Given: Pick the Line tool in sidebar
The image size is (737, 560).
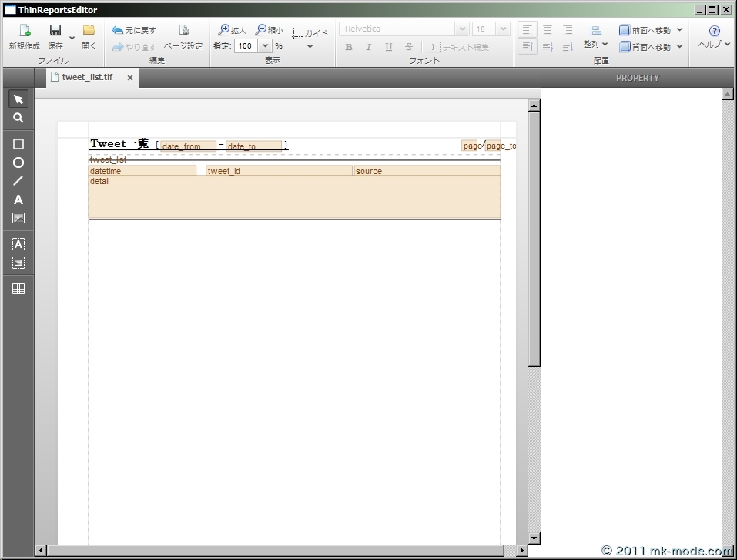Looking at the screenshot, I should [x=18, y=181].
